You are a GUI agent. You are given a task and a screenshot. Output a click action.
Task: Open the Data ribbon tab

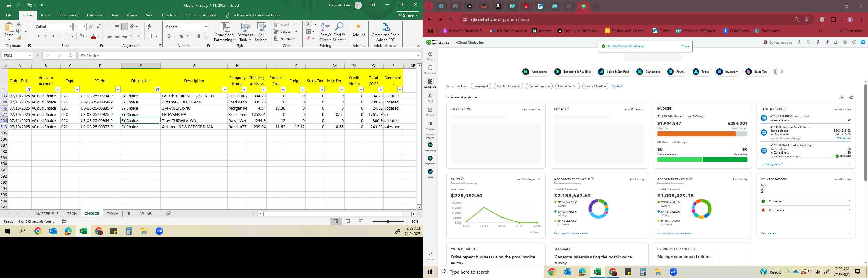114,15
